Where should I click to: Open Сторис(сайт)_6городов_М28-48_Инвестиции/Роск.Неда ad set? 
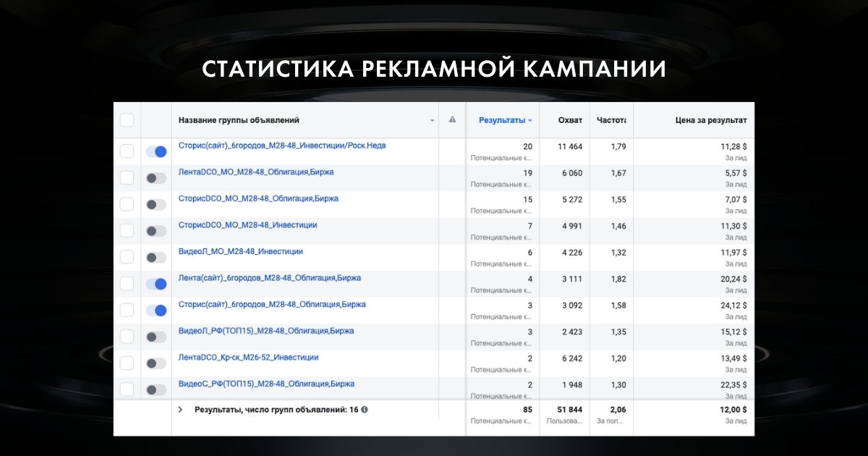(282, 145)
